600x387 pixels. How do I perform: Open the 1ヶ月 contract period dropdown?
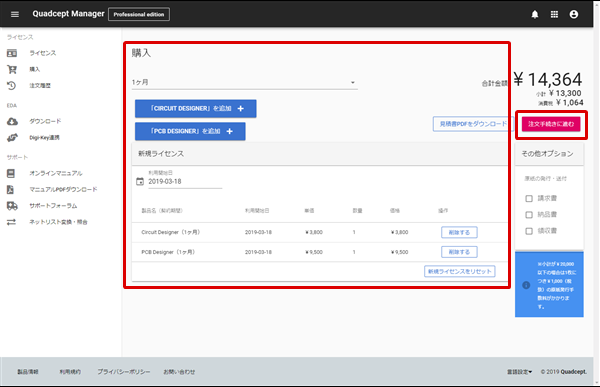(x=245, y=82)
